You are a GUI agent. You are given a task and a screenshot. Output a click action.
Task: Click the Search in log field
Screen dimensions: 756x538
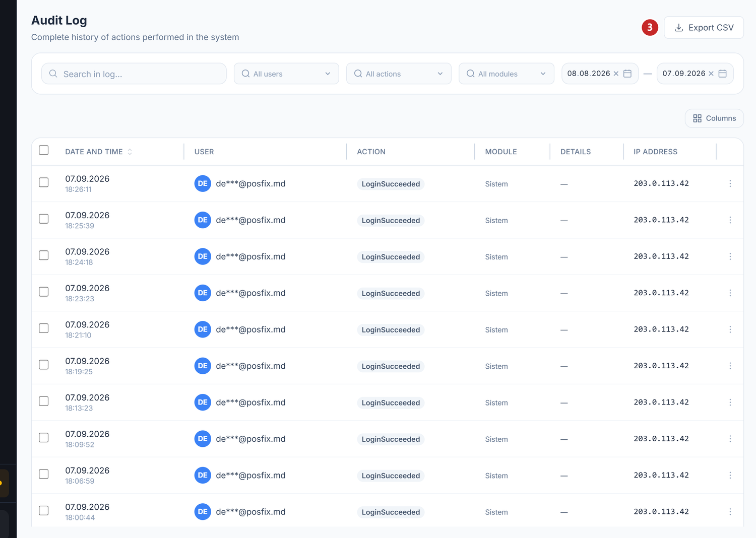134,74
